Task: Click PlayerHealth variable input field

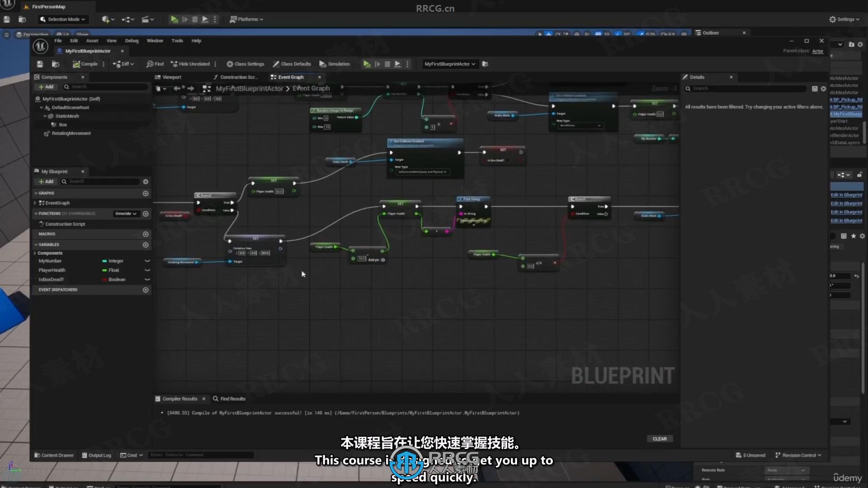Action: (x=51, y=270)
